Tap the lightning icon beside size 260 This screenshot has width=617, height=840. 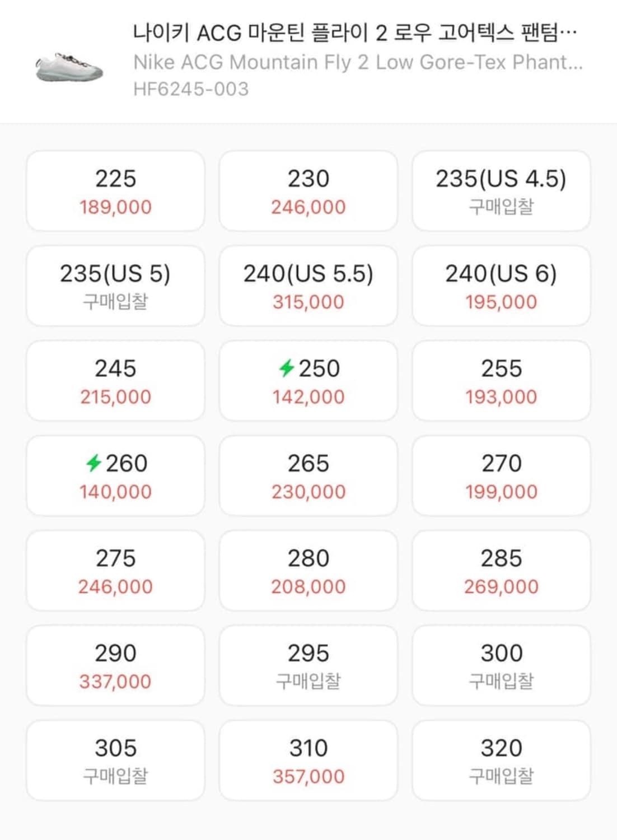94,463
